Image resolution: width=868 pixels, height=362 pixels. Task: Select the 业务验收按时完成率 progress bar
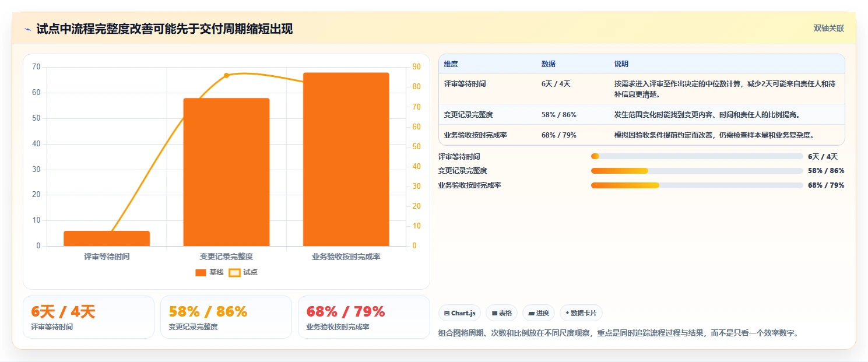[697, 185]
